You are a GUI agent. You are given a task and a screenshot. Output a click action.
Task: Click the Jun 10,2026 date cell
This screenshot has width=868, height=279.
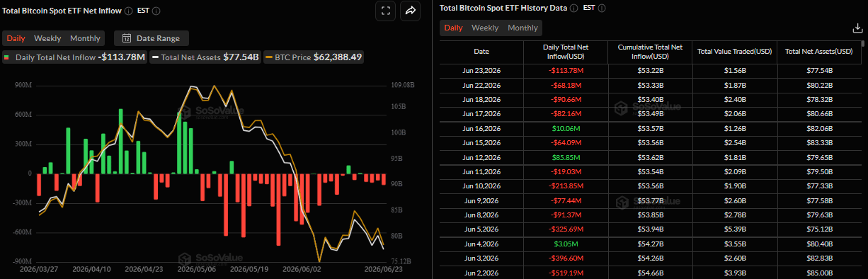[481, 186]
